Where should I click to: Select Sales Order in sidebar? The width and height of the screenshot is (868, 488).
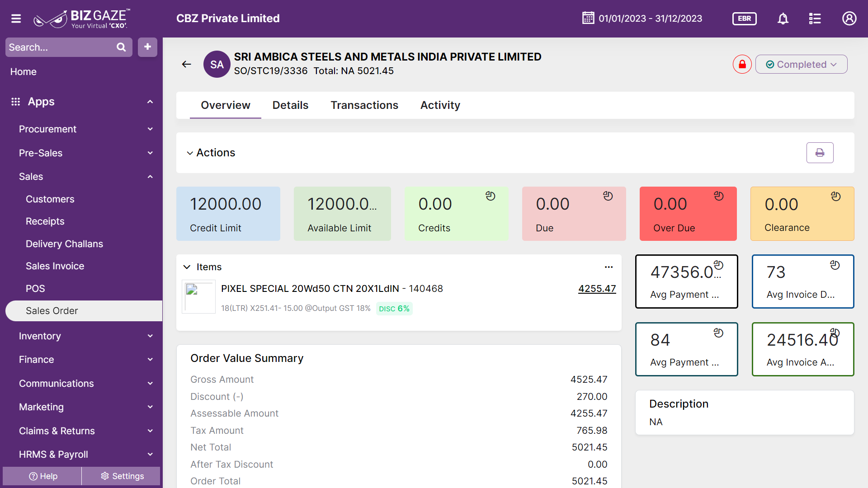(x=84, y=311)
